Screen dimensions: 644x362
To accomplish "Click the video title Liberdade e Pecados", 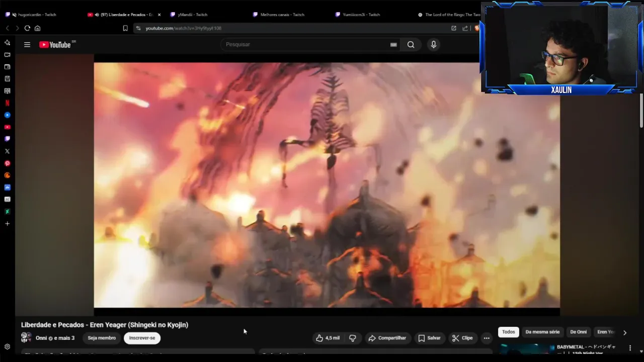I will (105, 325).
